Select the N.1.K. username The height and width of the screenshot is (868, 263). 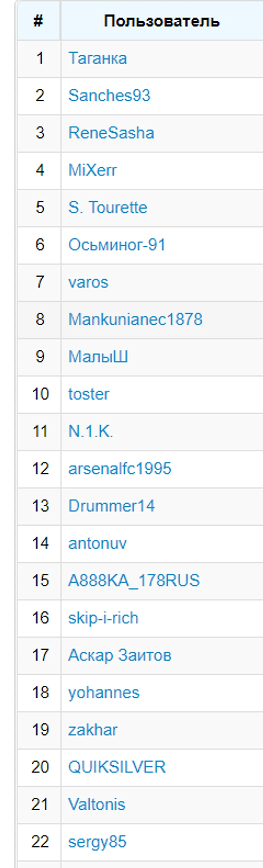(x=90, y=431)
